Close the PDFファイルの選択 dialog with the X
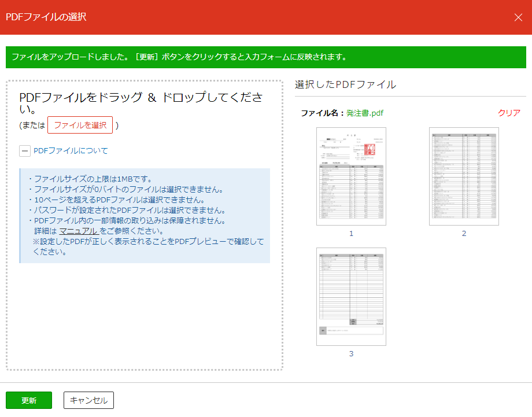The width and height of the screenshot is (532, 417). 519,17
